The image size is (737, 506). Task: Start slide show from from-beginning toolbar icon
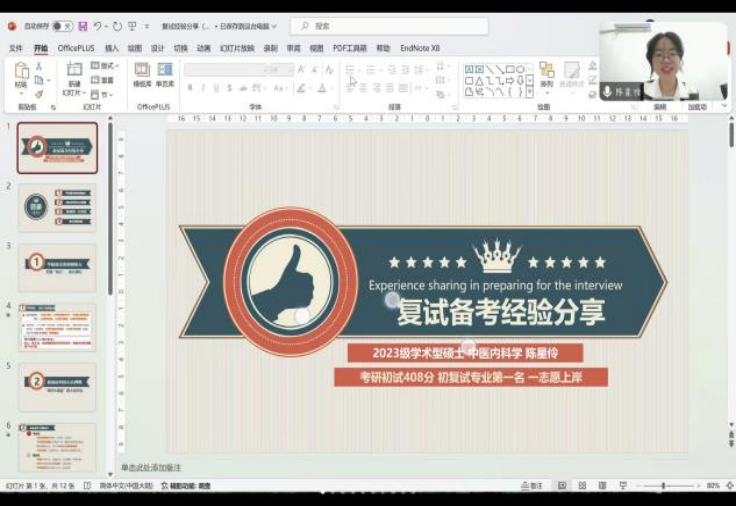131,26
